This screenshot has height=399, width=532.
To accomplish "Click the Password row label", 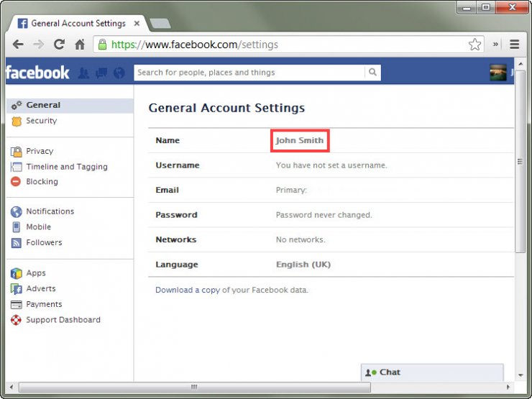I will tap(176, 215).
